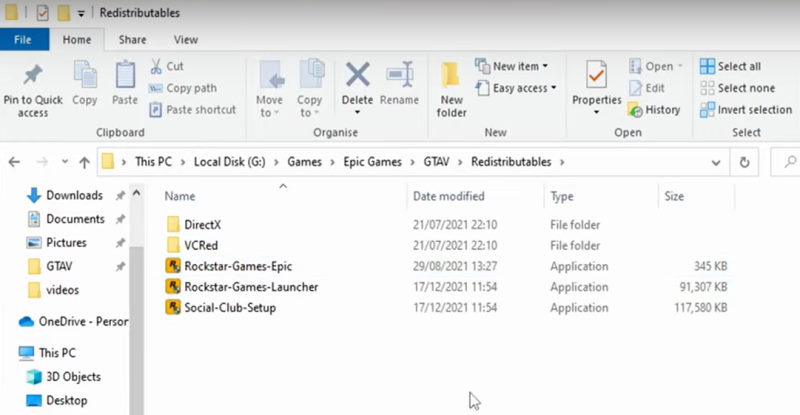
Task: Click the Properties checkmark icon
Action: coord(596,75)
